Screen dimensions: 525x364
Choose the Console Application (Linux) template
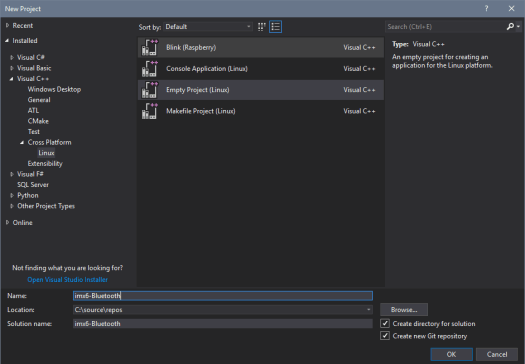[x=261, y=69]
